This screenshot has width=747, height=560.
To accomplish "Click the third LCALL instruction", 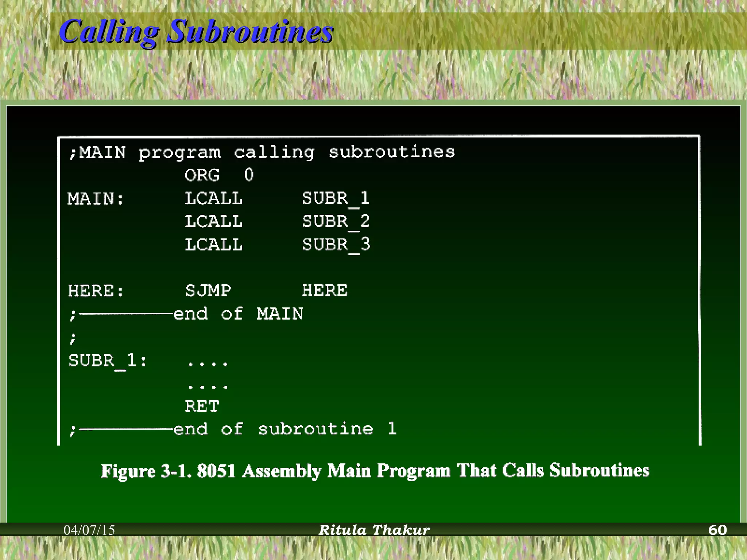I will (x=214, y=245).
